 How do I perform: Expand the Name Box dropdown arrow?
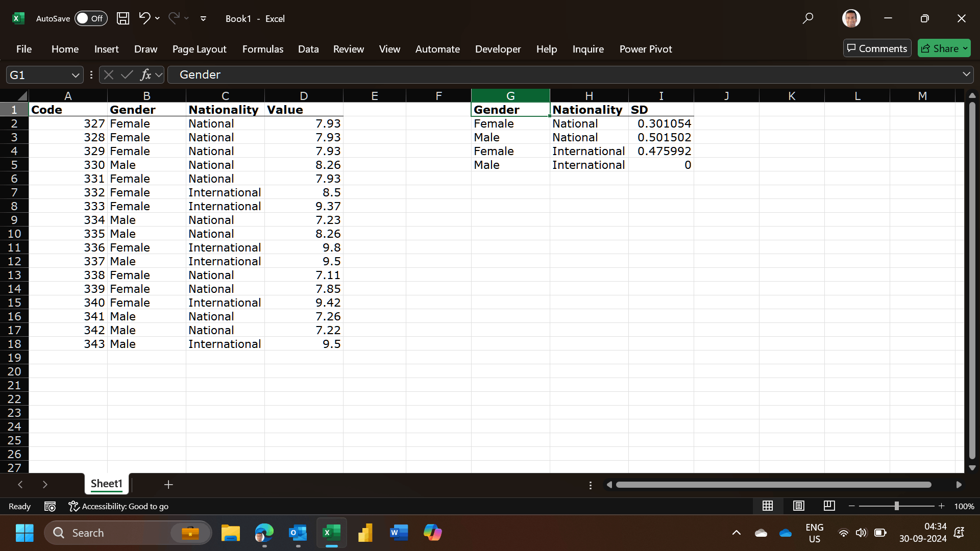76,75
